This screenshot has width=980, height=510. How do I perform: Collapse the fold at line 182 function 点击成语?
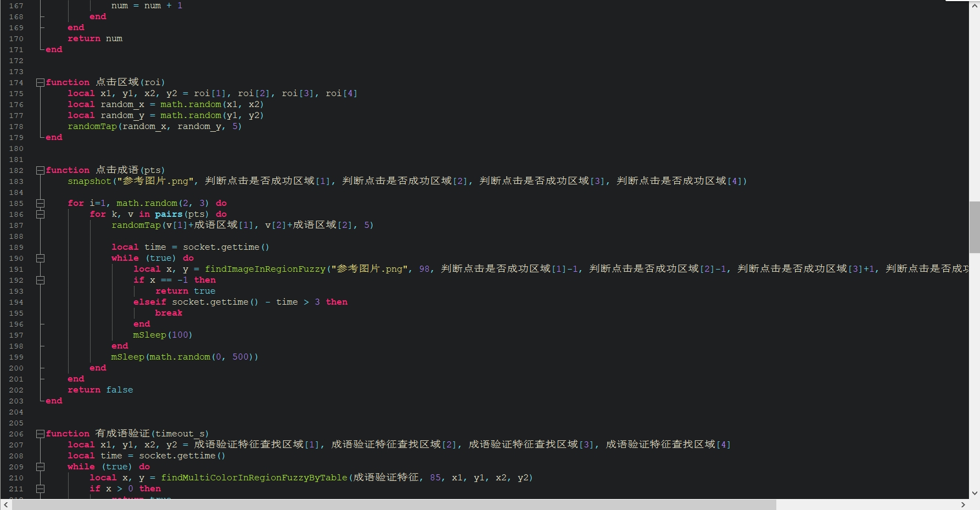tap(40, 170)
